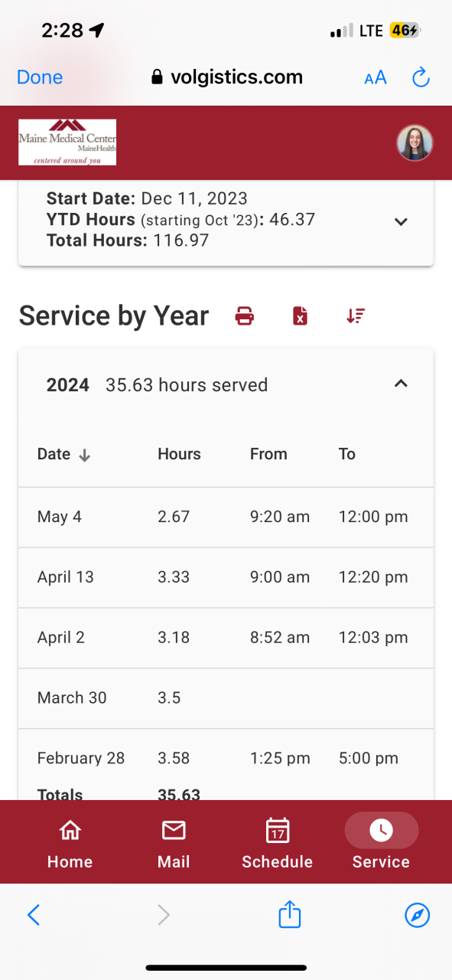Reload the volgistics.com page
This screenshot has width=452, height=980.
click(x=421, y=77)
